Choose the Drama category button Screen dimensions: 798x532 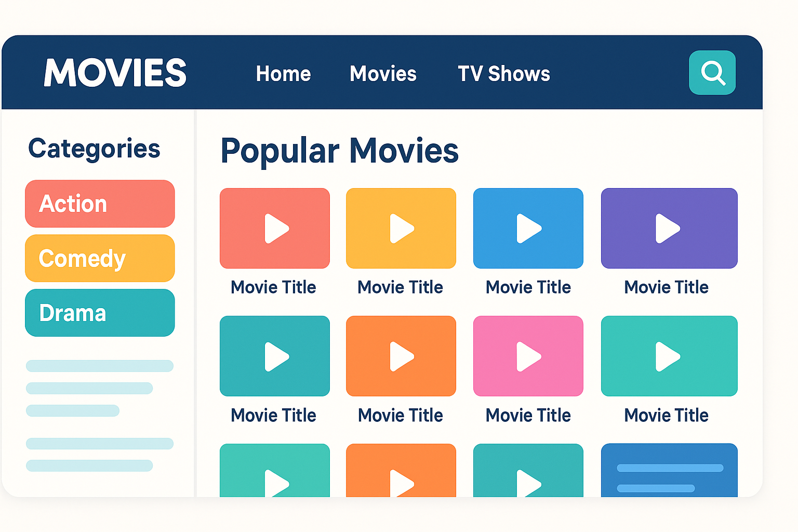(x=100, y=313)
